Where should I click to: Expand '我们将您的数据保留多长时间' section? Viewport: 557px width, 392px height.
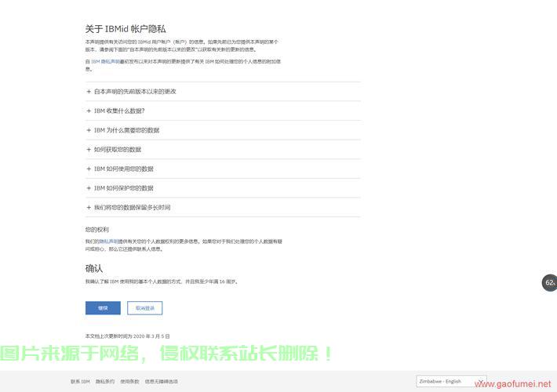[223, 207]
